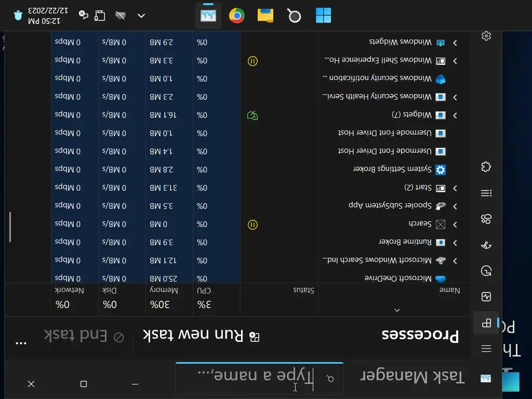Screen dimensions: 532x399
Task: Click the Processes page heading text
Action: coord(420,335)
